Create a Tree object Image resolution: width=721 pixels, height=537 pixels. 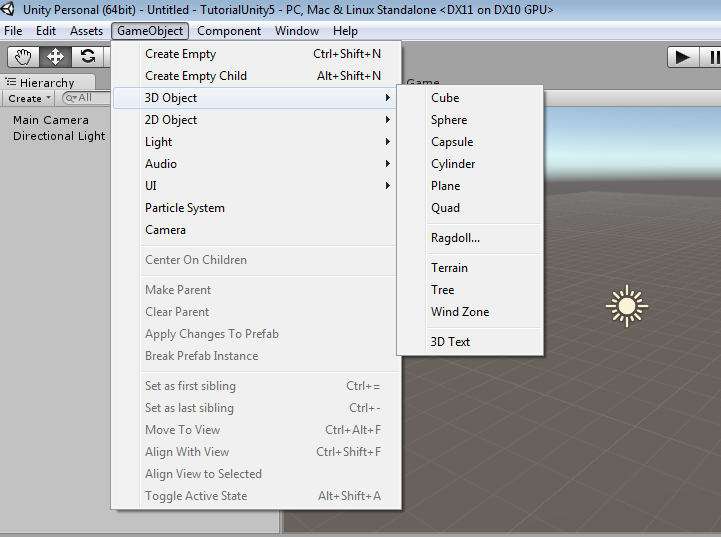click(x=470, y=290)
